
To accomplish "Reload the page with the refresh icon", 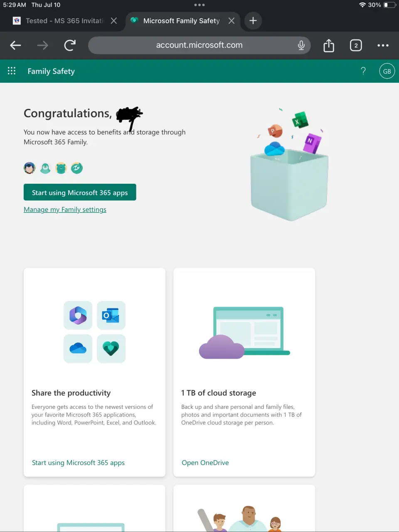I will tap(70, 45).
